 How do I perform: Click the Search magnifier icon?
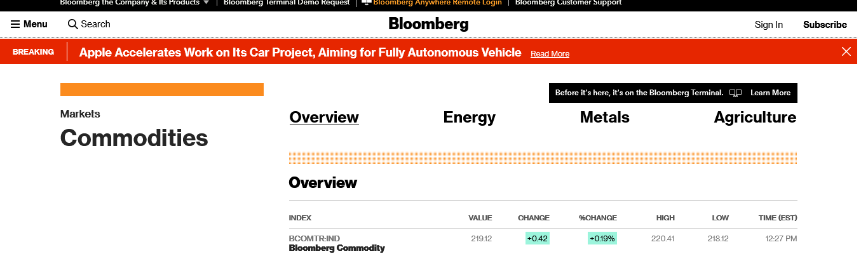click(x=73, y=24)
